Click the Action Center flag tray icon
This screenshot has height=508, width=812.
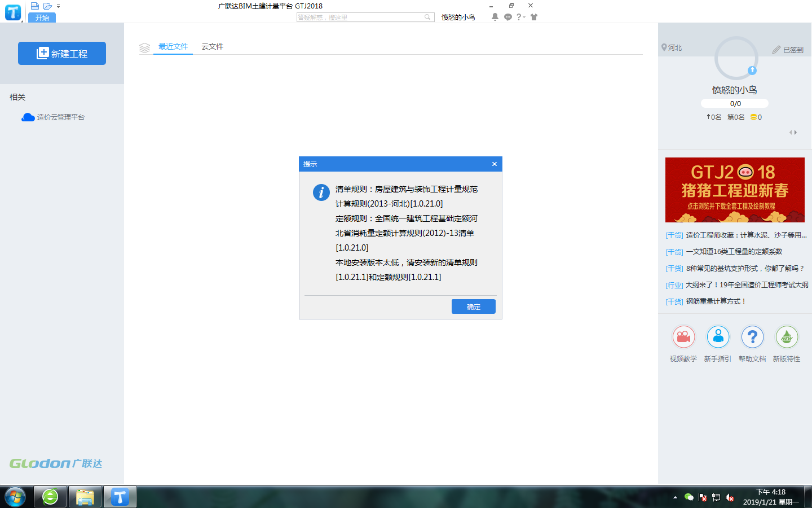(703, 497)
